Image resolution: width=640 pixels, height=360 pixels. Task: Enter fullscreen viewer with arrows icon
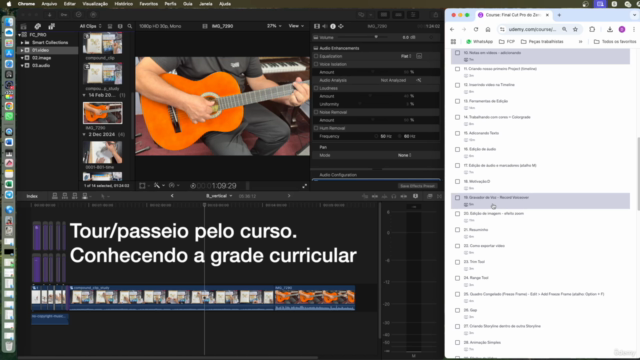tap(304, 186)
